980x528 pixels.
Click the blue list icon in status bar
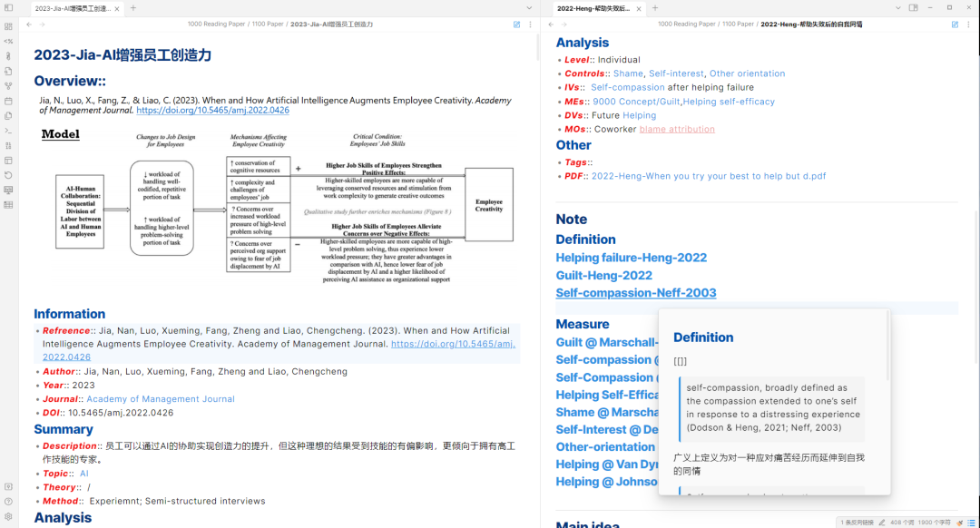(971, 523)
